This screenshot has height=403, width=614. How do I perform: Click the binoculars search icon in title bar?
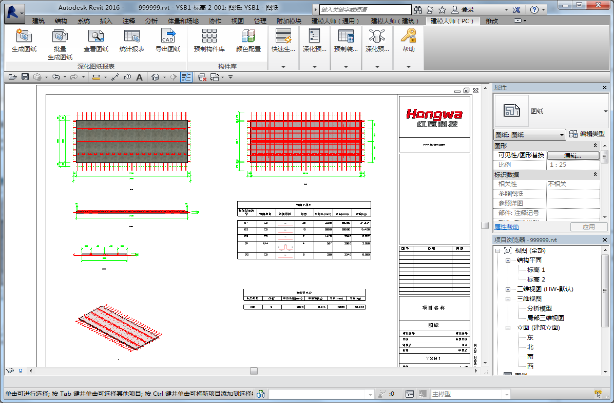pyautogui.click(x=418, y=9)
